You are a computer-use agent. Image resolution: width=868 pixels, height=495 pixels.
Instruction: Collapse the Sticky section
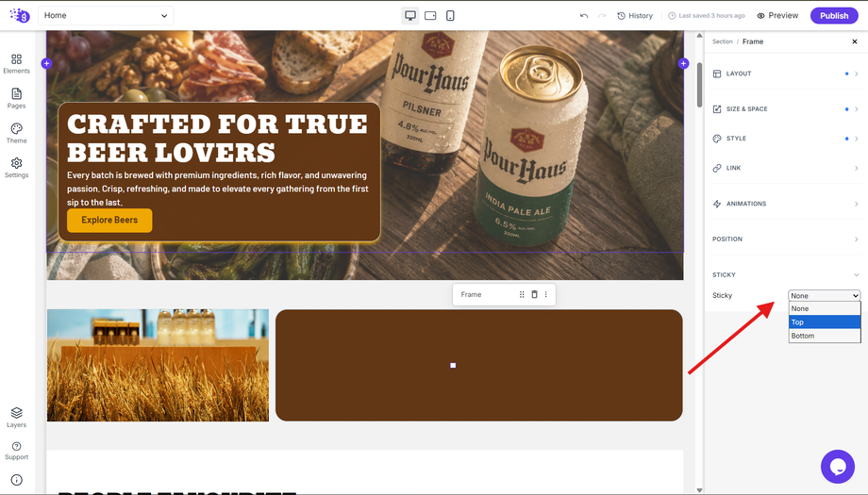[x=786, y=275]
